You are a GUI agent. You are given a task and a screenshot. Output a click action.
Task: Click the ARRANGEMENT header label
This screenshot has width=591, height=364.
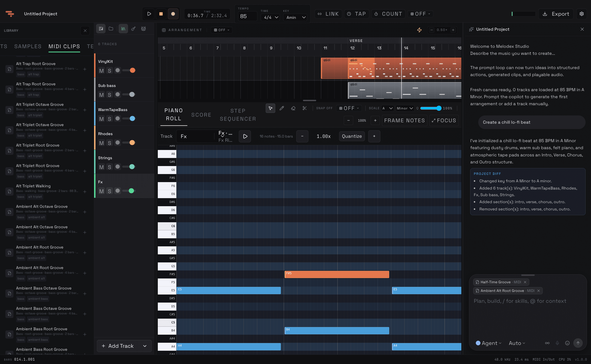185,30
